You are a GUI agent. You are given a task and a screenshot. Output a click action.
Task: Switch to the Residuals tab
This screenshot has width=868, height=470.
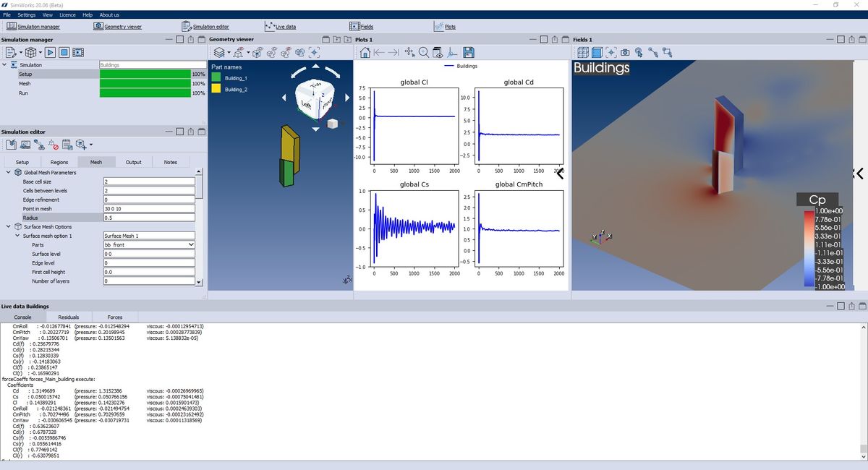tap(69, 317)
